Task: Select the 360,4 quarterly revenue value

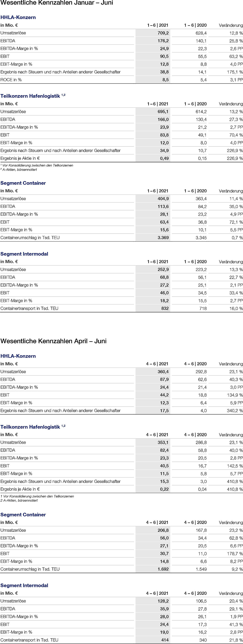Action: (163, 371)
